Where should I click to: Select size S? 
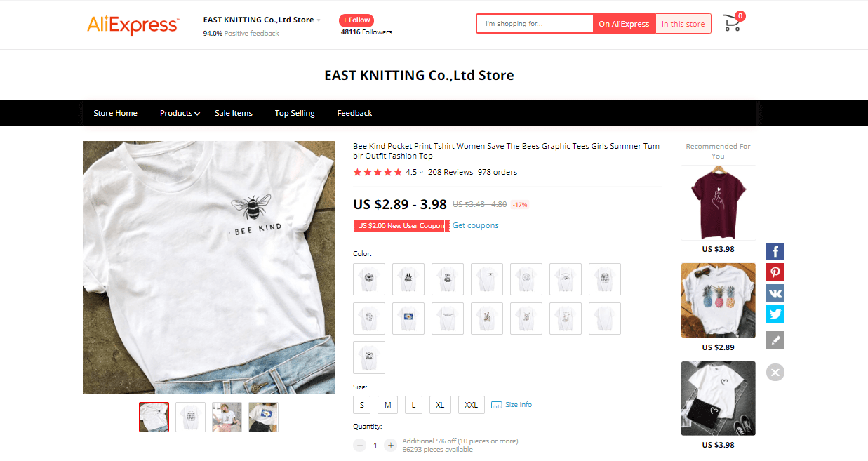pos(361,405)
